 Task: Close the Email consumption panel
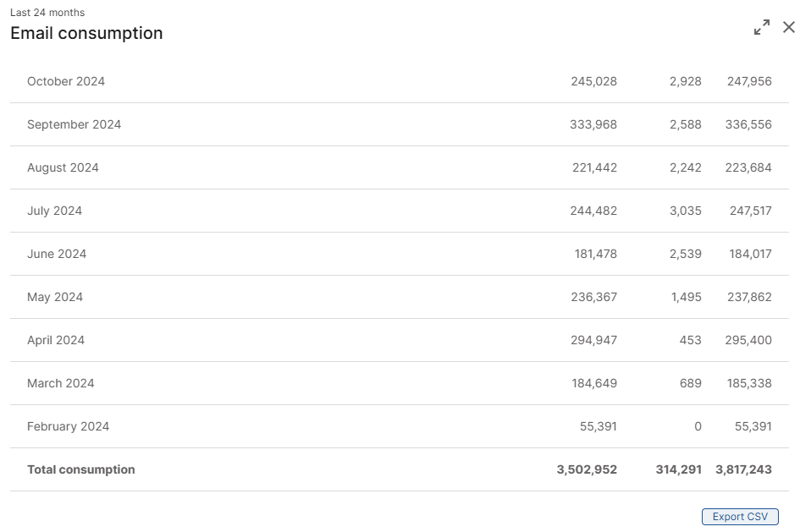[x=789, y=27]
